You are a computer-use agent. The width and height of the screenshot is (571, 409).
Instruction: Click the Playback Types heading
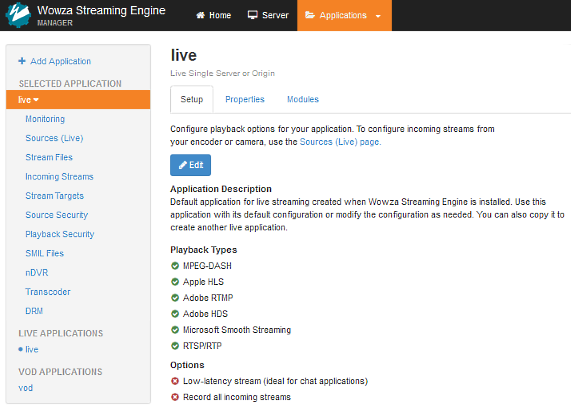[x=204, y=250]
